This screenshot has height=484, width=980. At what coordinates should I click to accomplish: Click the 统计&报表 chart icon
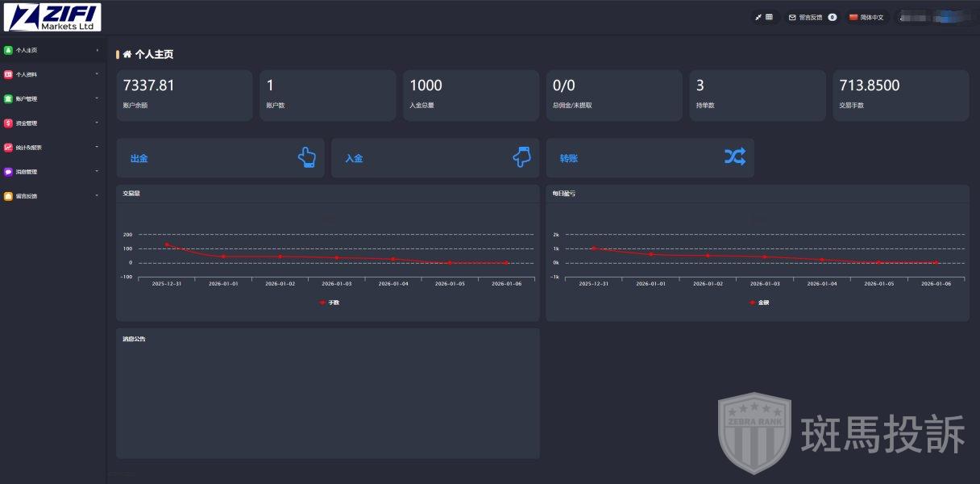8,148
